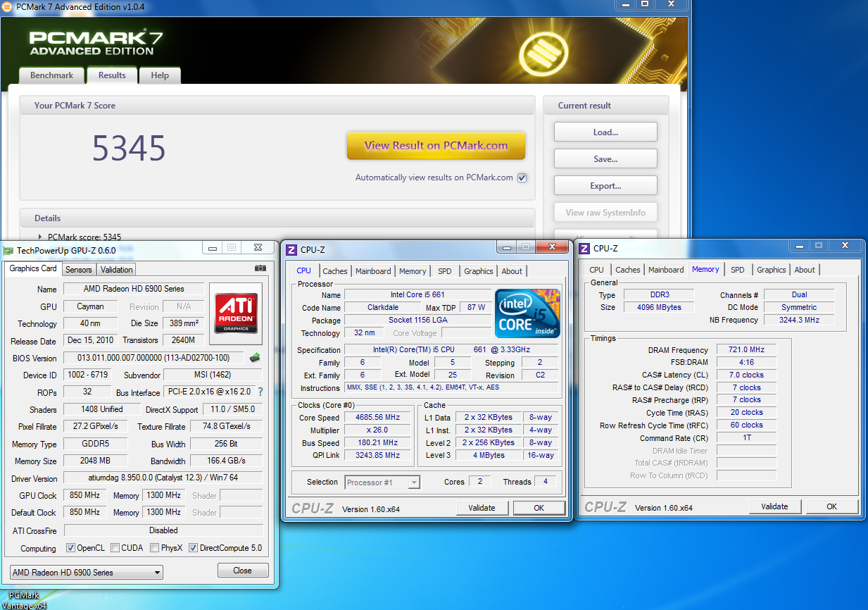Viewport: 868px width, 610px height.
Task: Uncheck automatically view results on PCMark.com
Action: [x=522, y=178]
